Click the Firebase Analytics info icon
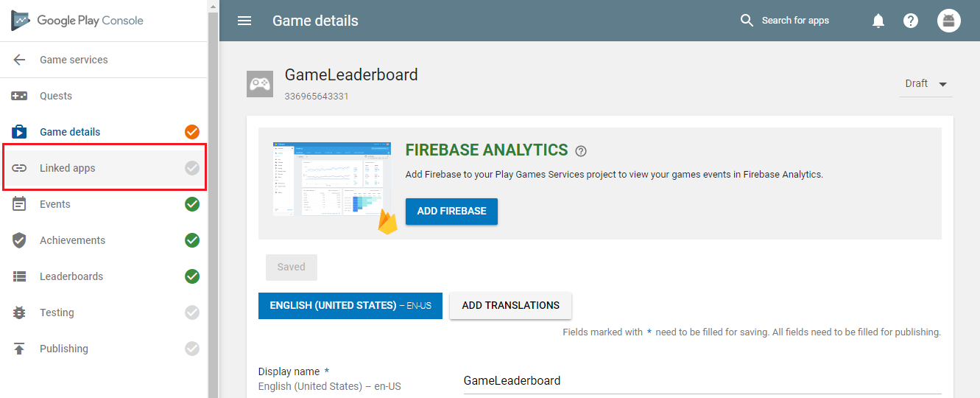980x398 pixels. pos(581,151)
